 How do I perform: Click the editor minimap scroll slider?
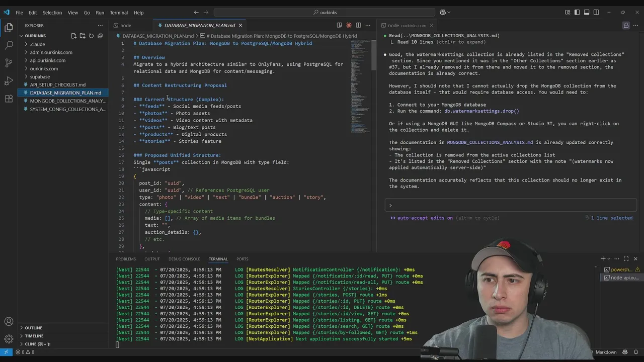[x=374, y=54]
